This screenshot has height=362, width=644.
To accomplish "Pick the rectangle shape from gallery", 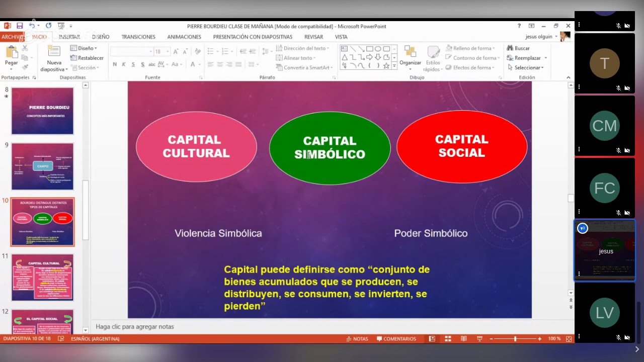I will [x=370, y=49].
